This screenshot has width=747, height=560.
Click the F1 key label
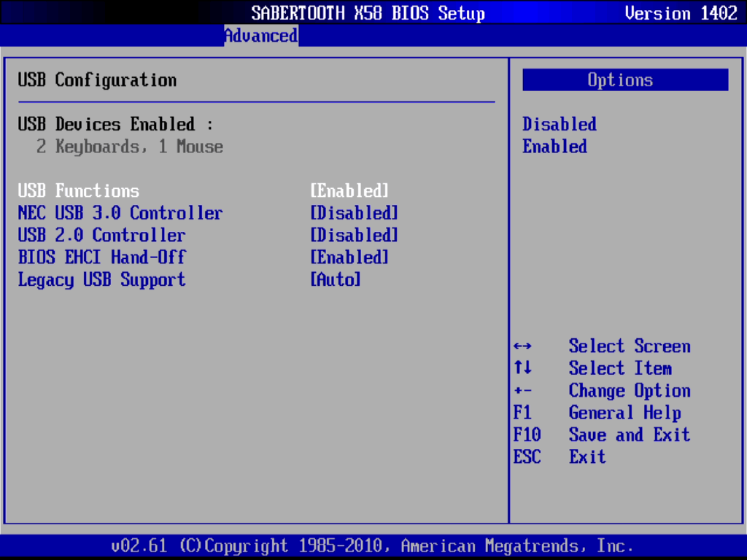[x=522, y=413]
